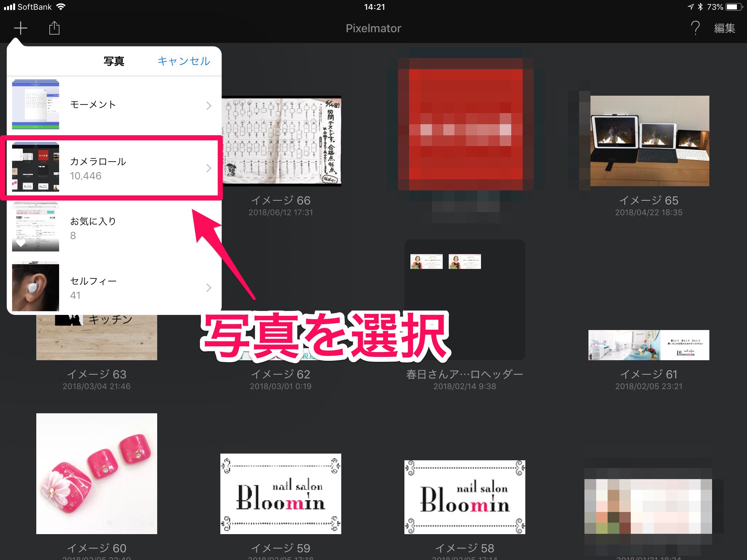Viewport: 747px width, 560px height.
Task: Open イメージ 58 Bloomin logo image
Action: pyautogui.click(x=464, y=497)
